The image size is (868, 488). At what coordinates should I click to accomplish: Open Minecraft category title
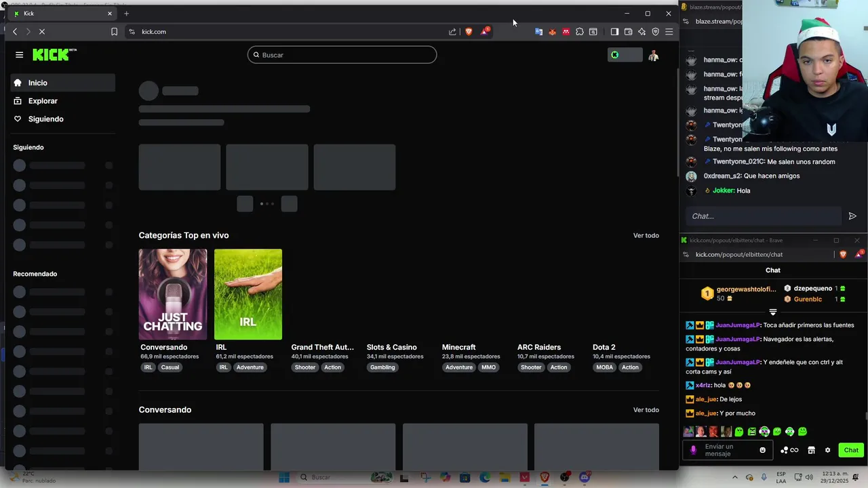click(459, 347)
